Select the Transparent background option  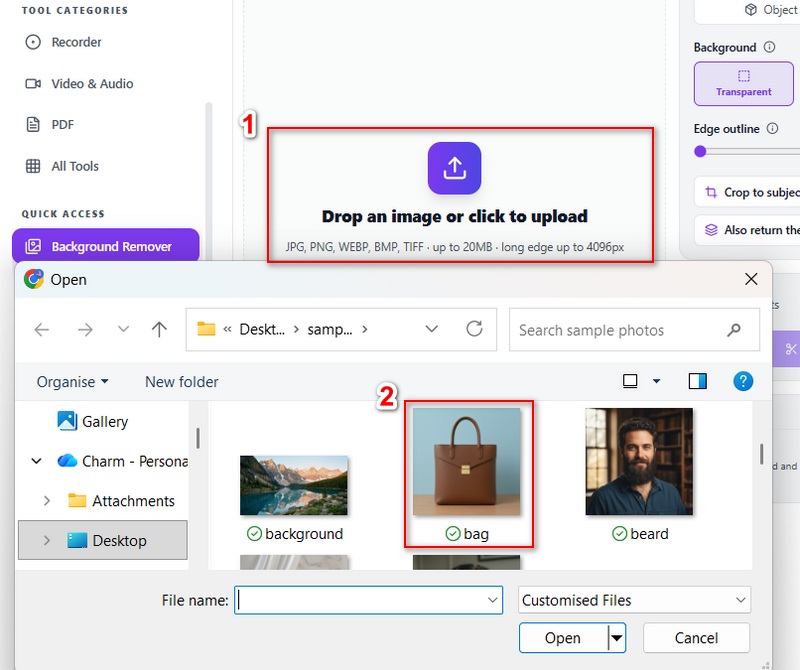pyautogui.click(x=743, y=84)
